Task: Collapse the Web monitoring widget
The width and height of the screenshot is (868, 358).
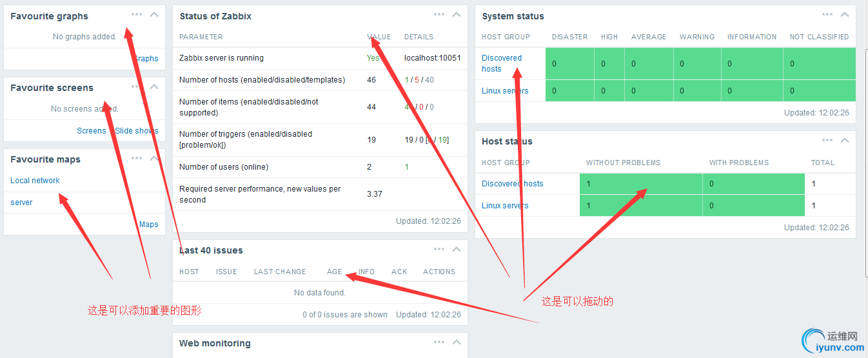Action: click(x=457, y=342)
